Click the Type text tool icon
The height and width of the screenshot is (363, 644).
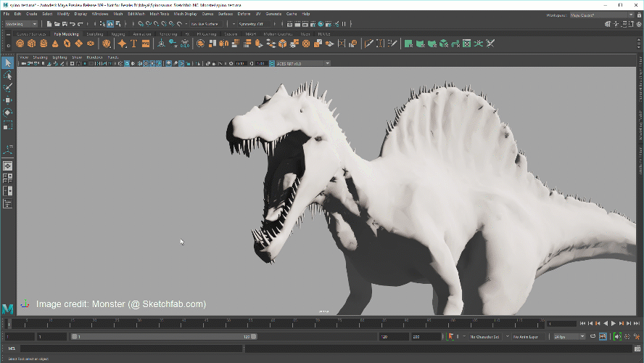coord(134,44)
